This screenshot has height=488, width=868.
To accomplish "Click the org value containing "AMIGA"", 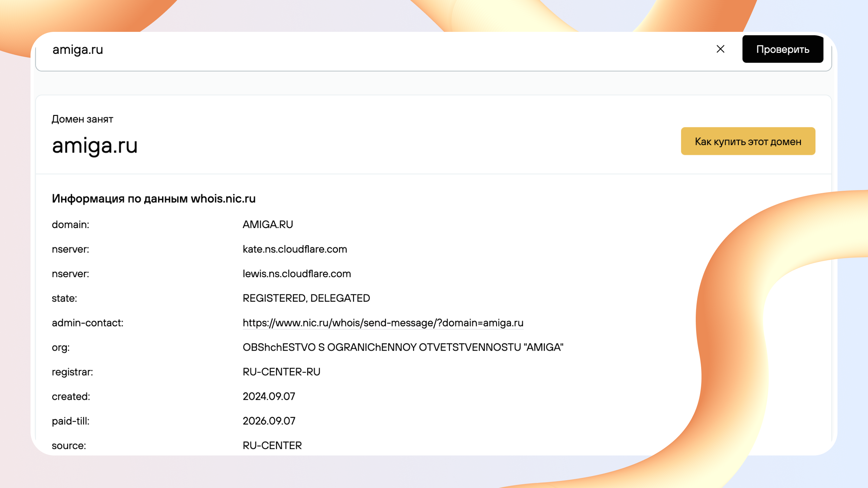I will tap(403, 347).
